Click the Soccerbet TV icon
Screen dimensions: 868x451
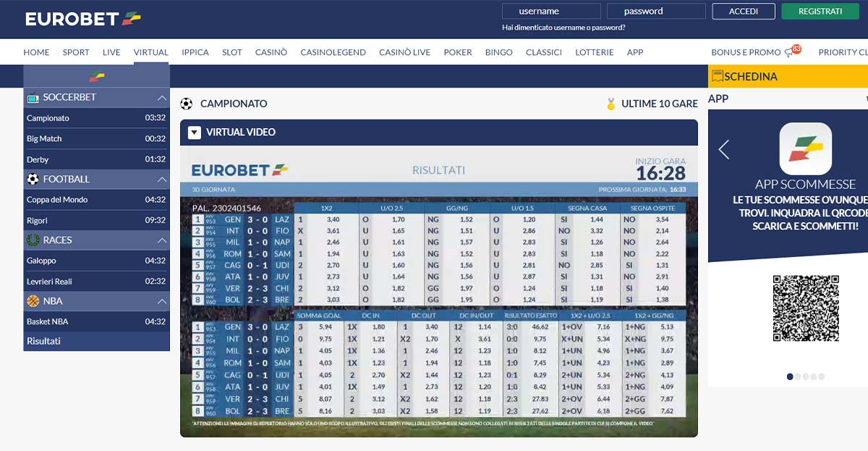33,98
